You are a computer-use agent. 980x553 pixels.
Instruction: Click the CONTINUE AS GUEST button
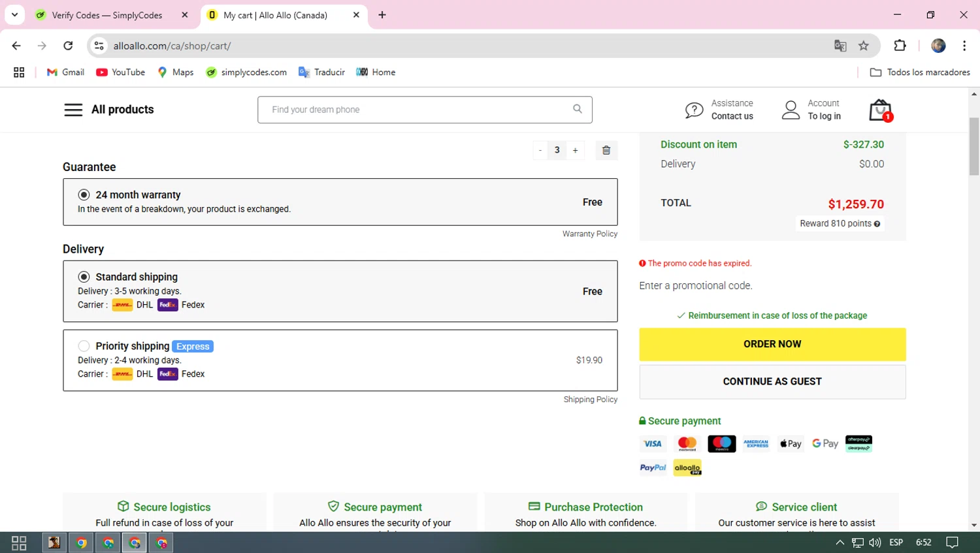coord(772,381)
